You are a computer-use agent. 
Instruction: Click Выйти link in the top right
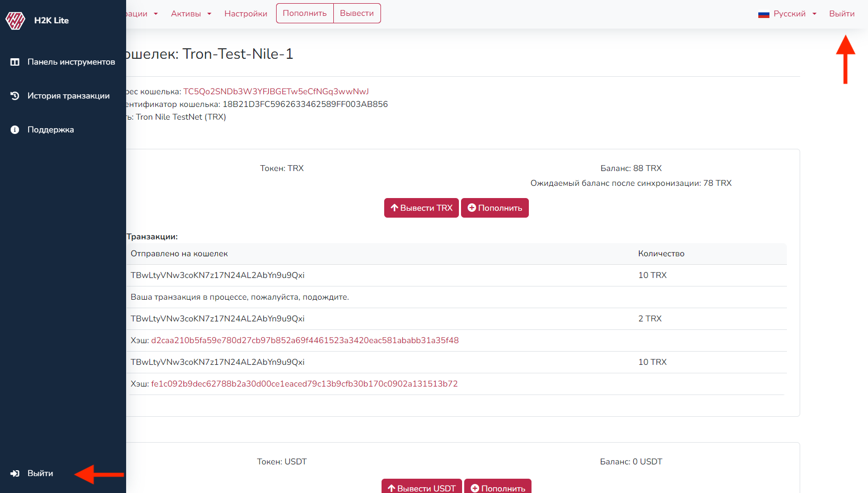pyautogui.click(x=842, y=14)
